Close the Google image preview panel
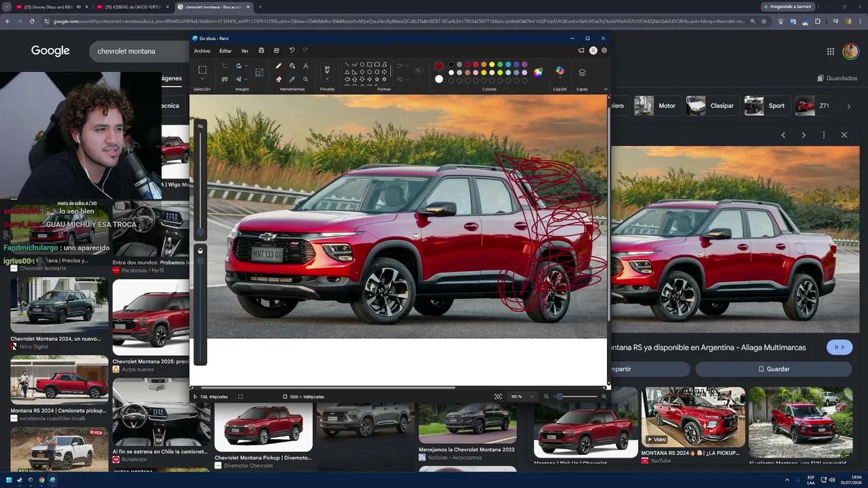Image resolution: width=868 pixels, height=488 pixels. pyautogui.click(x=844, y=135)
